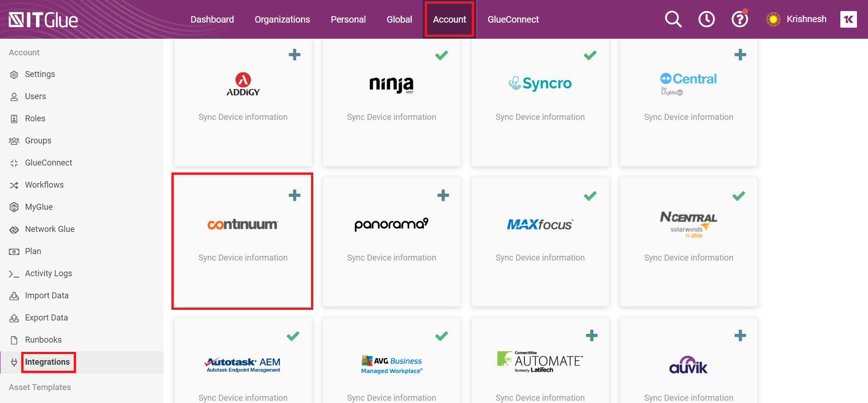868x403 pixels.
Task: Click the plus icon on Central card
Action: pos(740,55)
